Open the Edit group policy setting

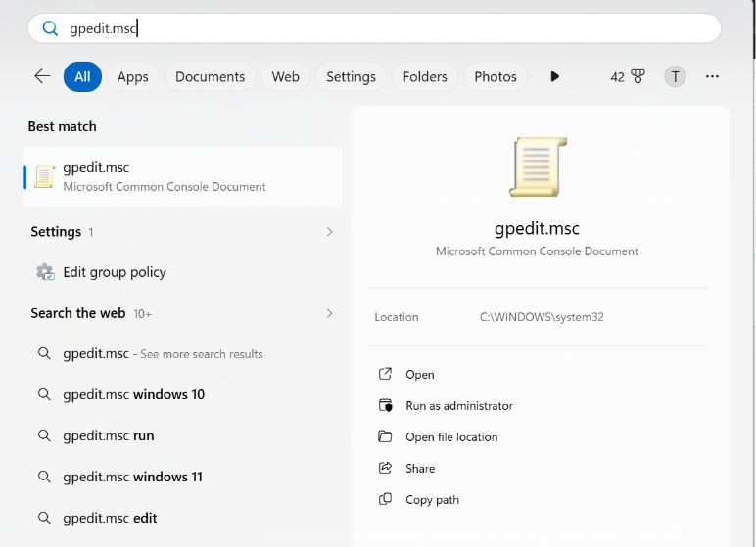tap(182, 272)
